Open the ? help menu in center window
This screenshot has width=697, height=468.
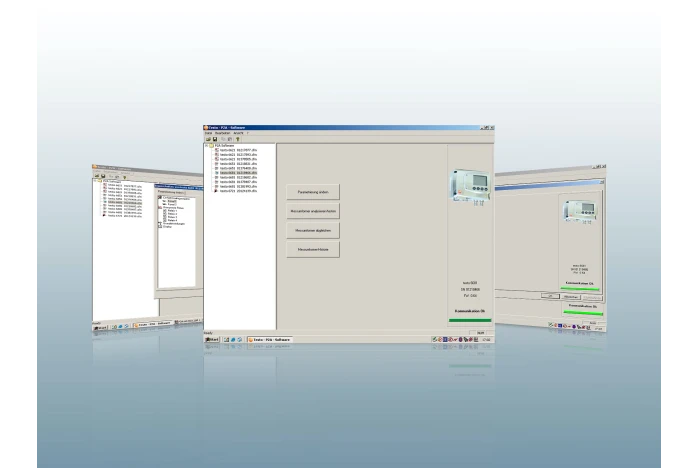248,133
